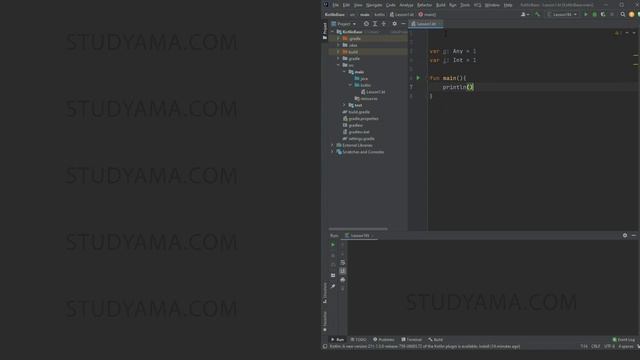Open the Navigate menu

pyautogui.click(x=374, y=5)
